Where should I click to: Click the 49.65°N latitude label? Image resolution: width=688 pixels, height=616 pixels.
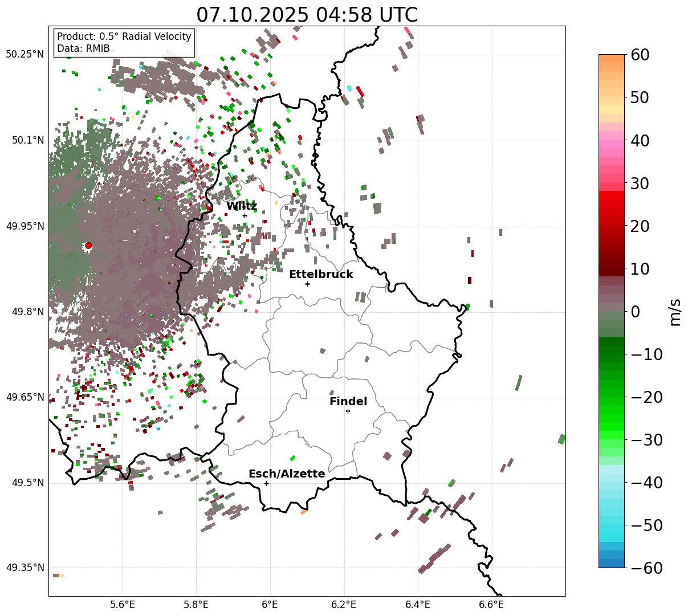click(x=25, y=397)
